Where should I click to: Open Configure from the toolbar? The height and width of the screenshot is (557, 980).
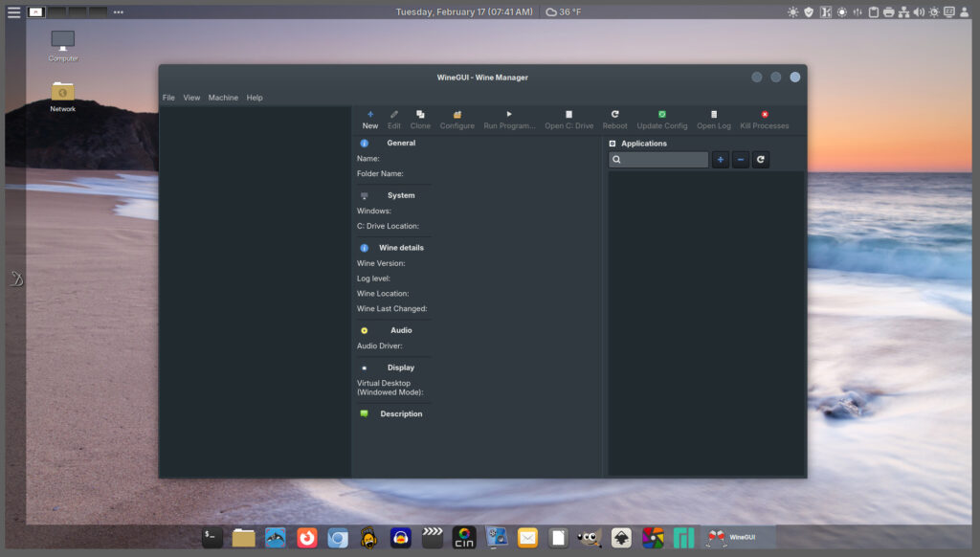[457, 120]
